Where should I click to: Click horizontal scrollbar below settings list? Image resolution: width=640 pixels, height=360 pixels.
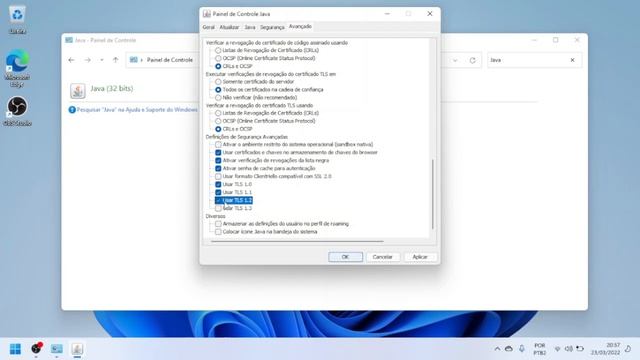click(x=297, y=242)
